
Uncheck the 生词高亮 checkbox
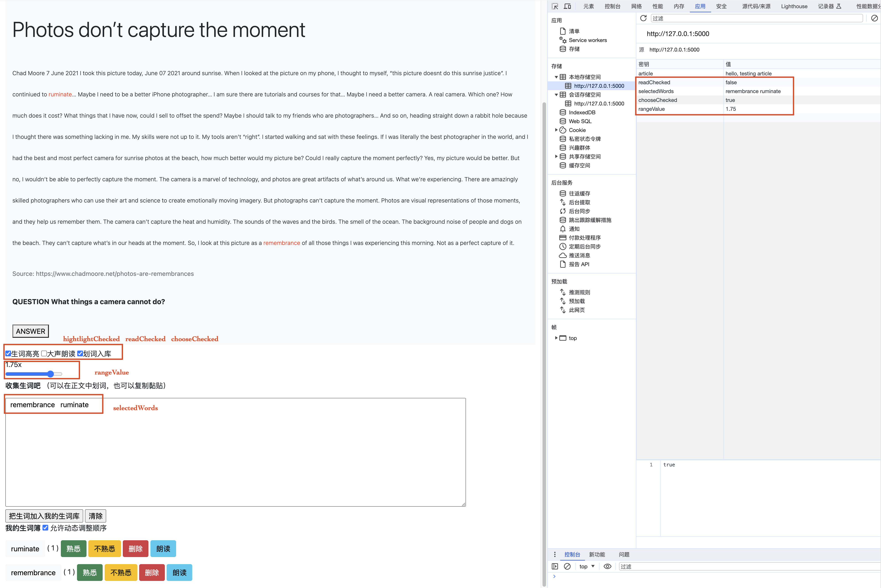8,354
